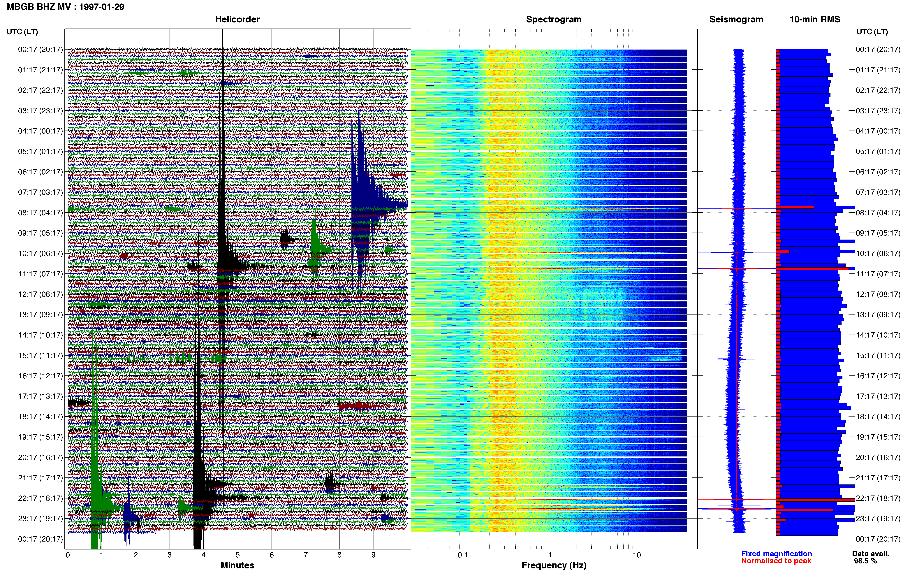Click minute tick label '0' on helicorder axis

coord(68,555)
